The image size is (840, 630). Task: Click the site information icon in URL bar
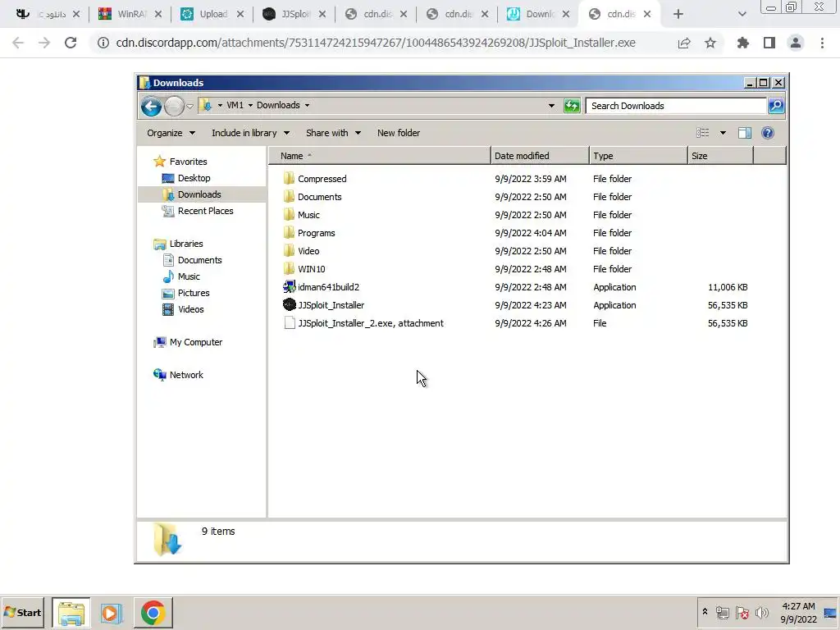103,43
